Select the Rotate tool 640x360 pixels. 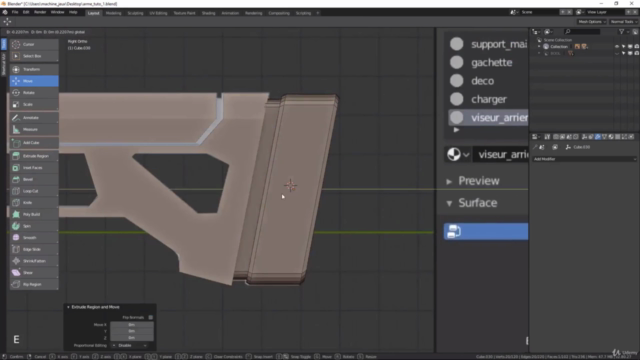34,93
